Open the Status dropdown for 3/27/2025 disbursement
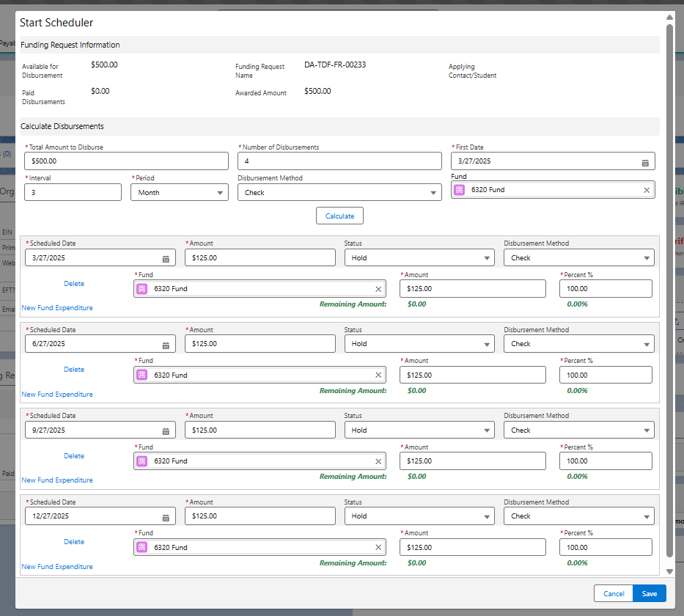The height and width of the screenshot is (616, 684). pos(419,258)
